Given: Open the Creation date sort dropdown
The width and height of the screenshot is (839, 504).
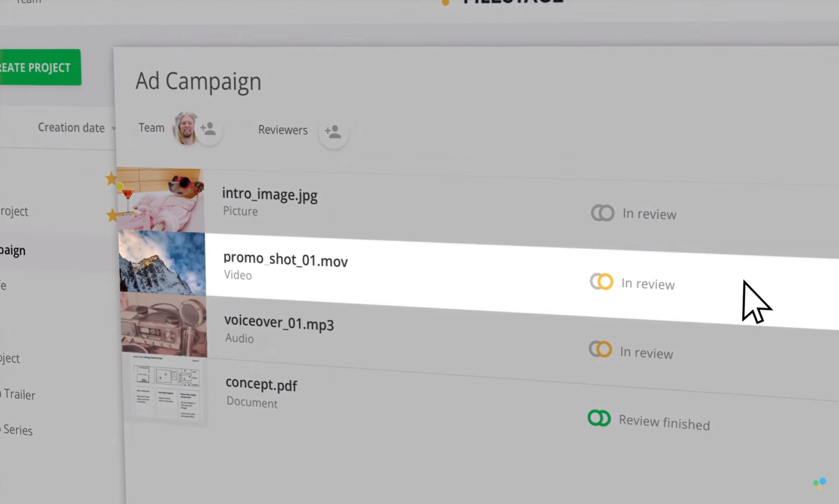Looking at the screenshot, I should pyautogui.click(x=75, y=127).
